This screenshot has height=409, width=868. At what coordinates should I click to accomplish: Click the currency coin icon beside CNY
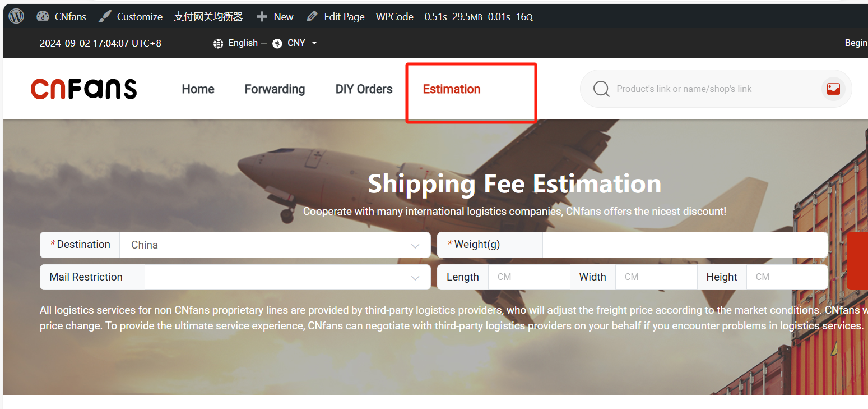pyautogui.click(x=277, y=43)
